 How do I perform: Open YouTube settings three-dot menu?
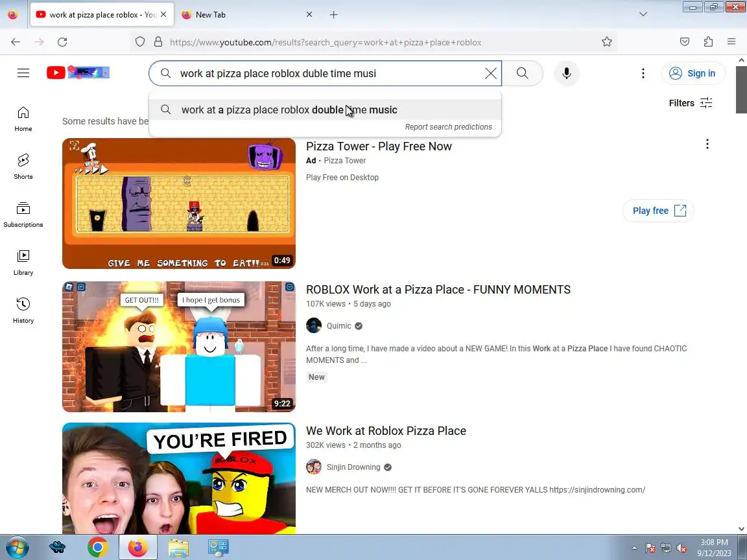(643, 73)
